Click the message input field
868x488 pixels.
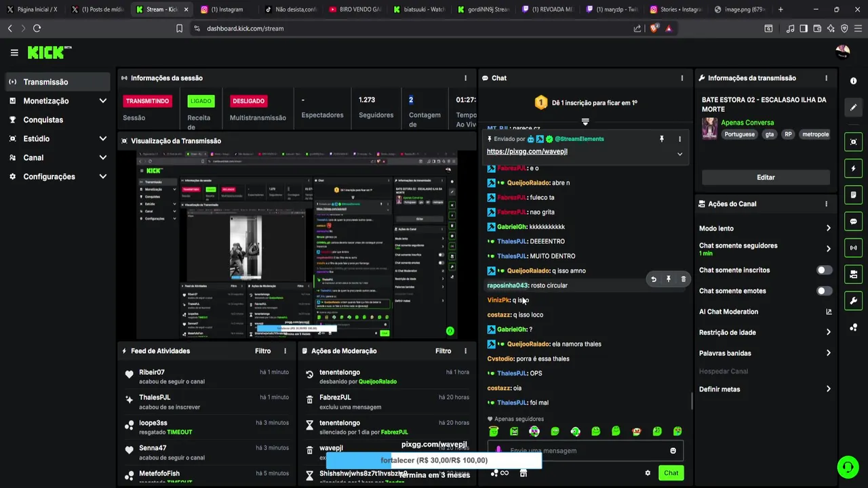[585, 451]
